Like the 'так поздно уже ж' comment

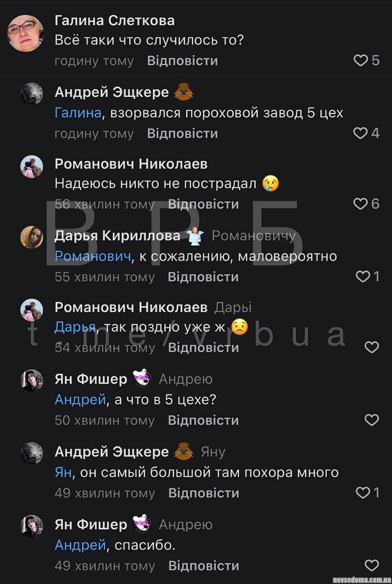tap(372, 348)
